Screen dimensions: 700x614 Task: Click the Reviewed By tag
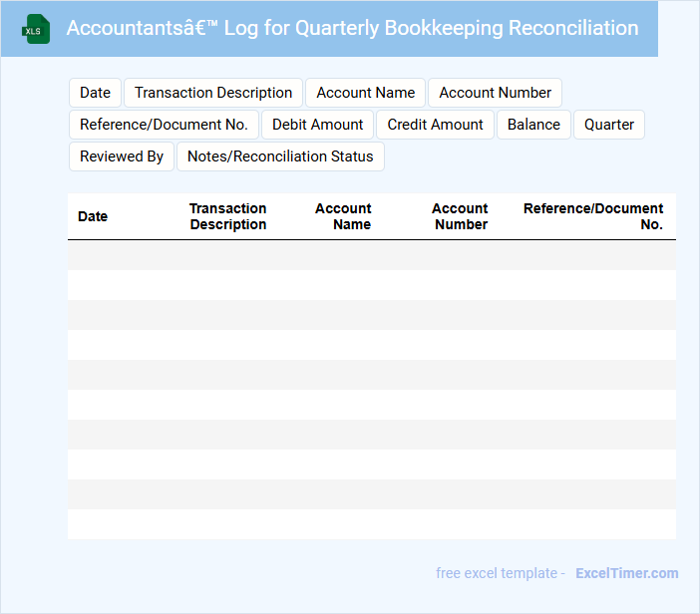tap(122, 156)
